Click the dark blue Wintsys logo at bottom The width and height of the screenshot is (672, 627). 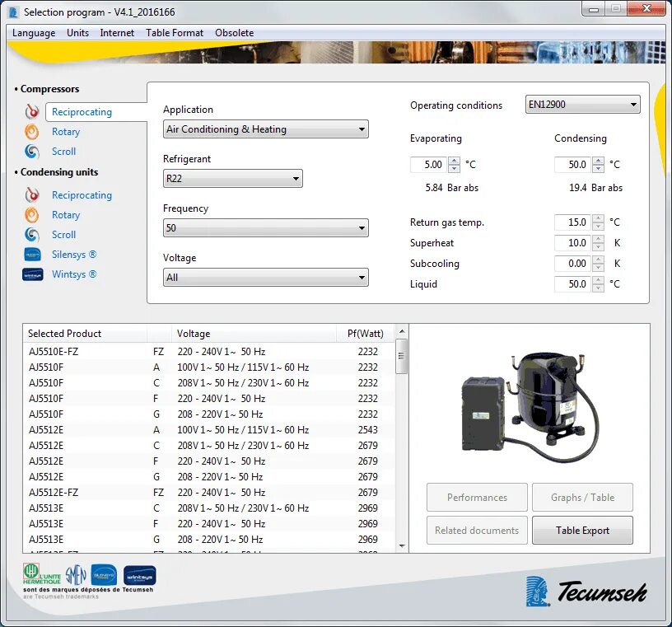[x=140, y=575]
